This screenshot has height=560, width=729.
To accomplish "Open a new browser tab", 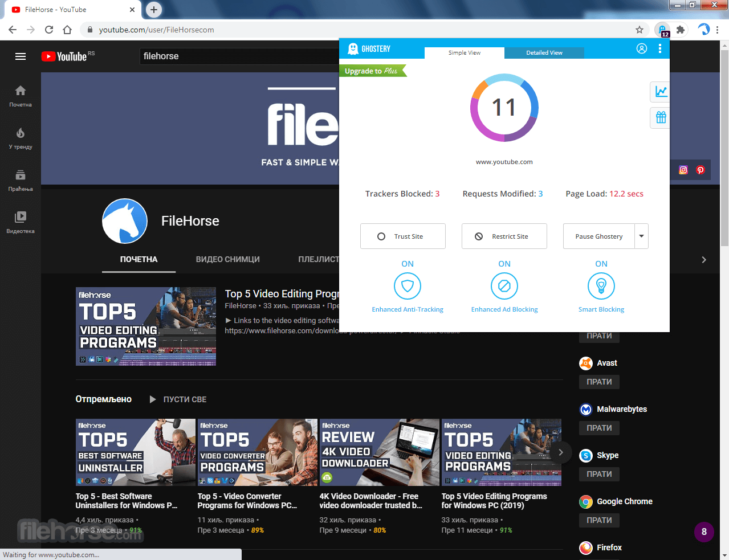I will pyautogui.click(x=154, y=10).
